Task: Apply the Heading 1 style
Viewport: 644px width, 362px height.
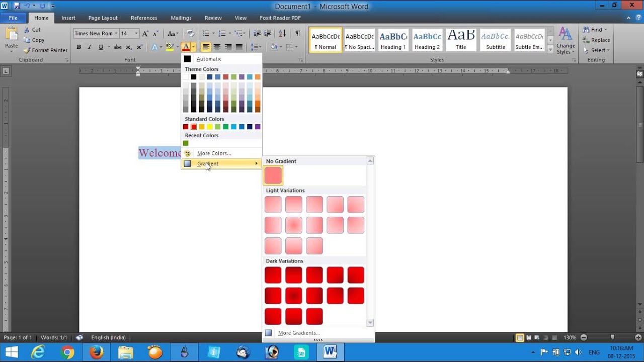Action: [x=393, y=40]
